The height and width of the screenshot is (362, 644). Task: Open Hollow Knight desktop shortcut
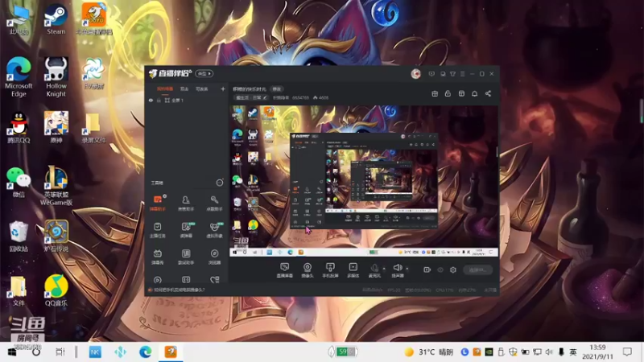[x=56, y=76]
